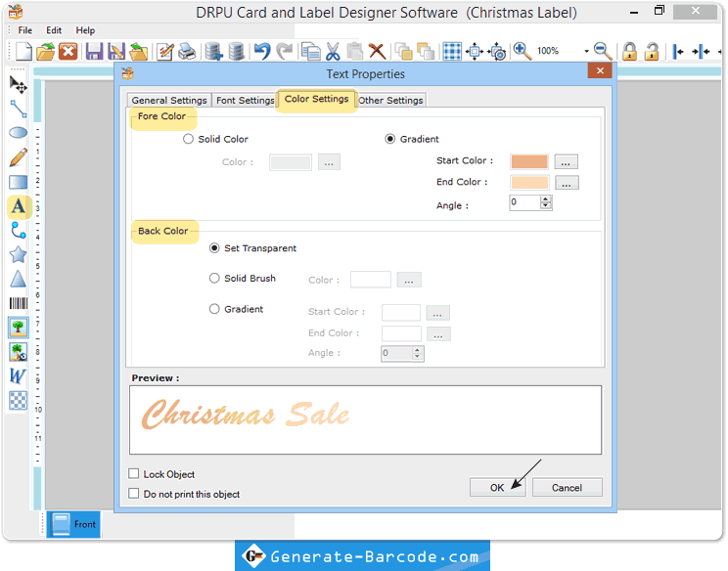Zoom in with the magnifier plus icon
This screenshot has height=571, width=728.
point(523,51)
